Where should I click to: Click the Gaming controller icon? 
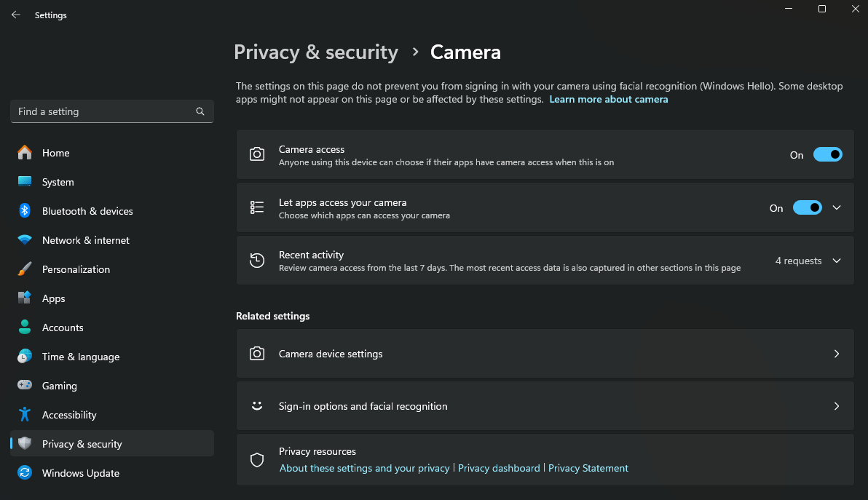pyautogui.click(x=25, y=386)
